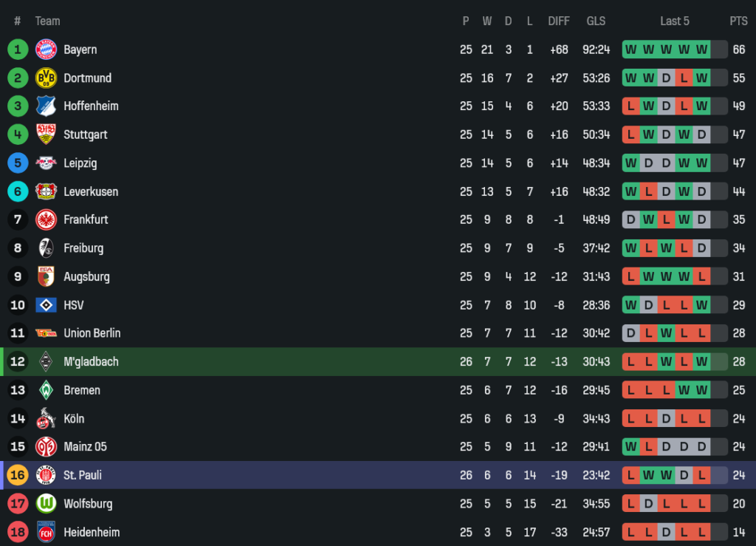
Task: Click the Bayern club crest icon
Action: pos(46,50)
